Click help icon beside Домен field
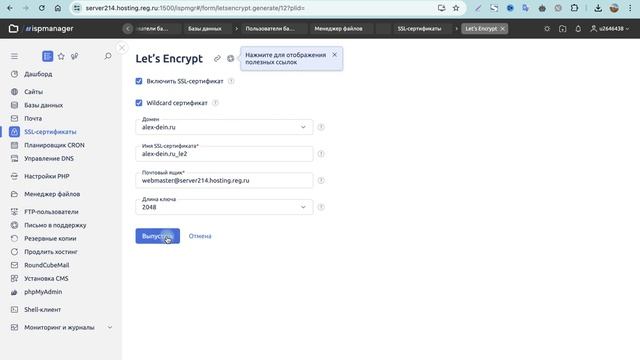The width and height of the screenshot is (640, 360). tap(321, 127)
